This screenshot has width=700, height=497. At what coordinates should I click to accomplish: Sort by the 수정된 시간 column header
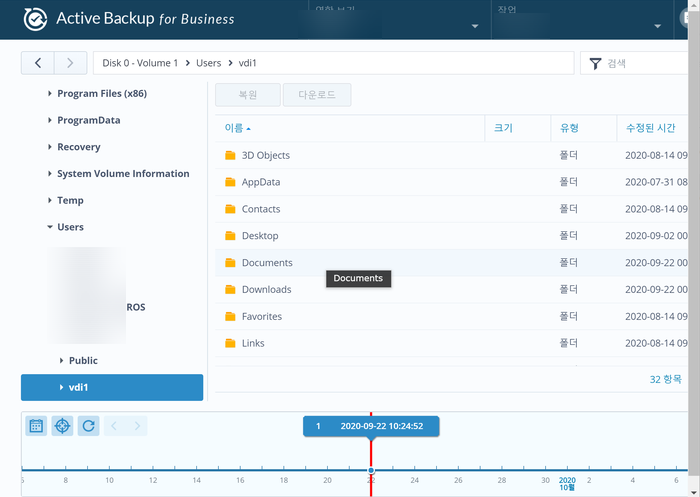pos(650,128)
